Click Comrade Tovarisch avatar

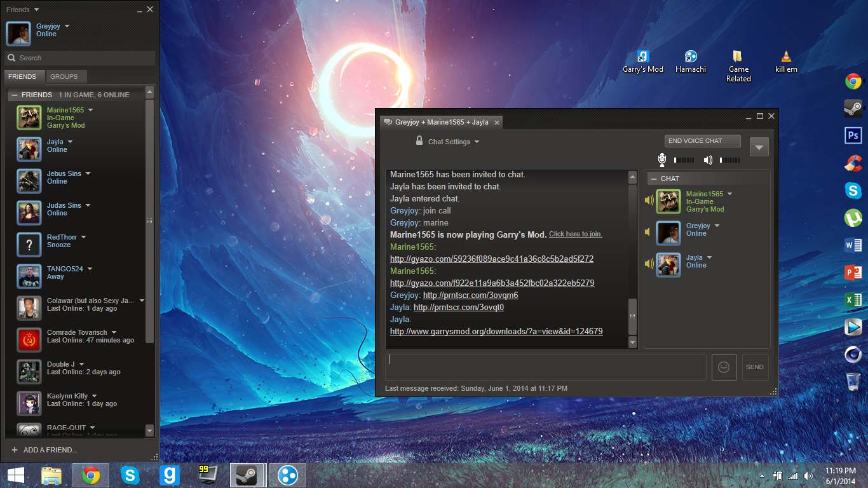tap(29, 340)
